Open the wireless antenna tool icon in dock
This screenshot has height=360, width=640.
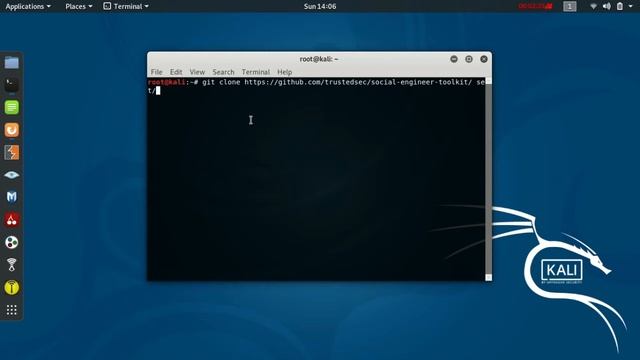pyautogui.click(x=11, y=265)
